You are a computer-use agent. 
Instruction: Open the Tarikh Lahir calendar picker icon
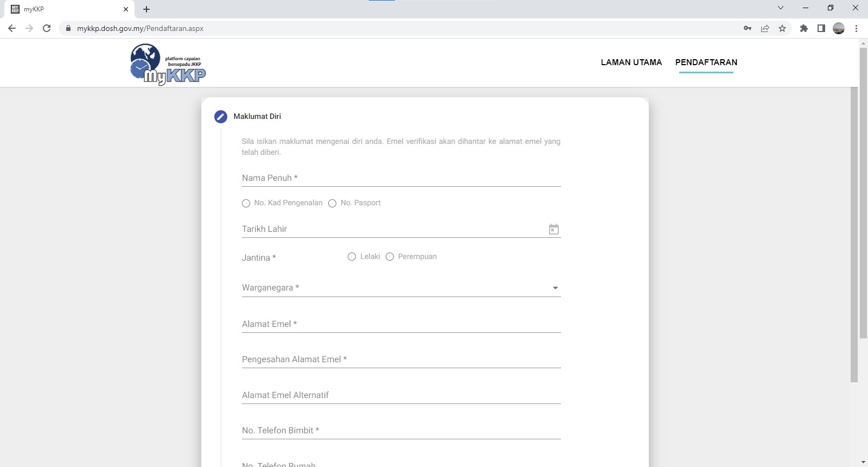coord(553,230)
